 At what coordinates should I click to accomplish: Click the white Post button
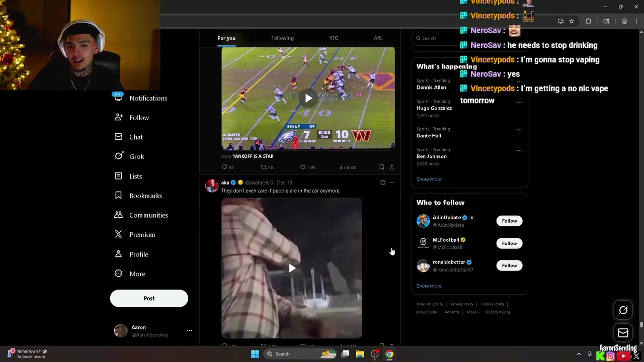click(149, 298)
